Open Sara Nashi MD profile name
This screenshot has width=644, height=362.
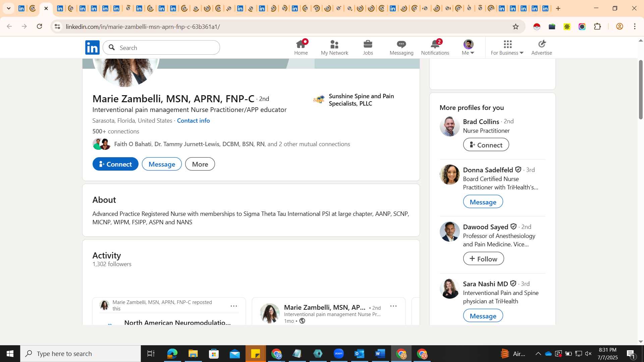(x=485, y=284)
